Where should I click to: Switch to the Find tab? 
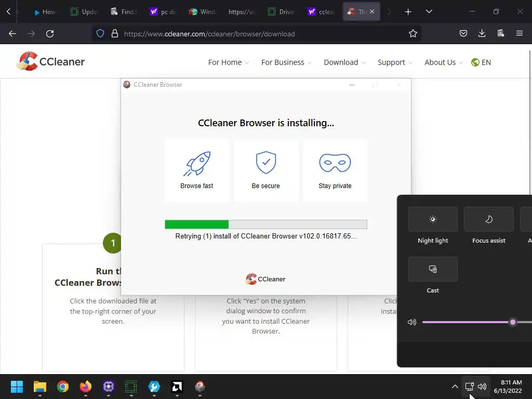[x=124, y=12]
